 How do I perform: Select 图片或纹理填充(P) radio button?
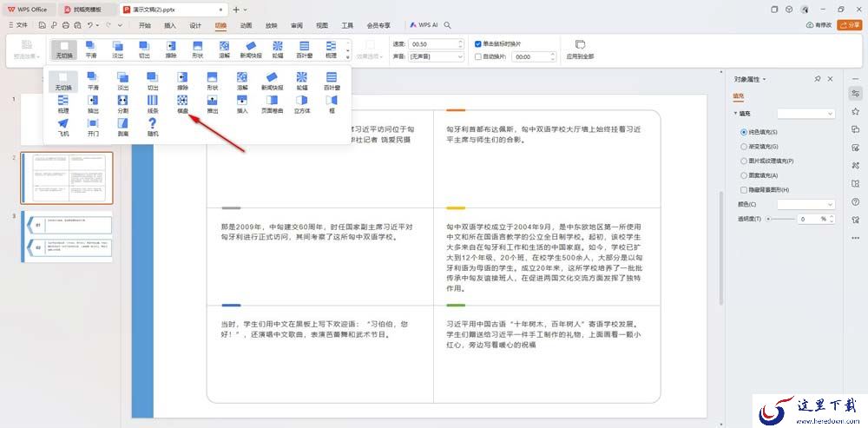point(744,161)
